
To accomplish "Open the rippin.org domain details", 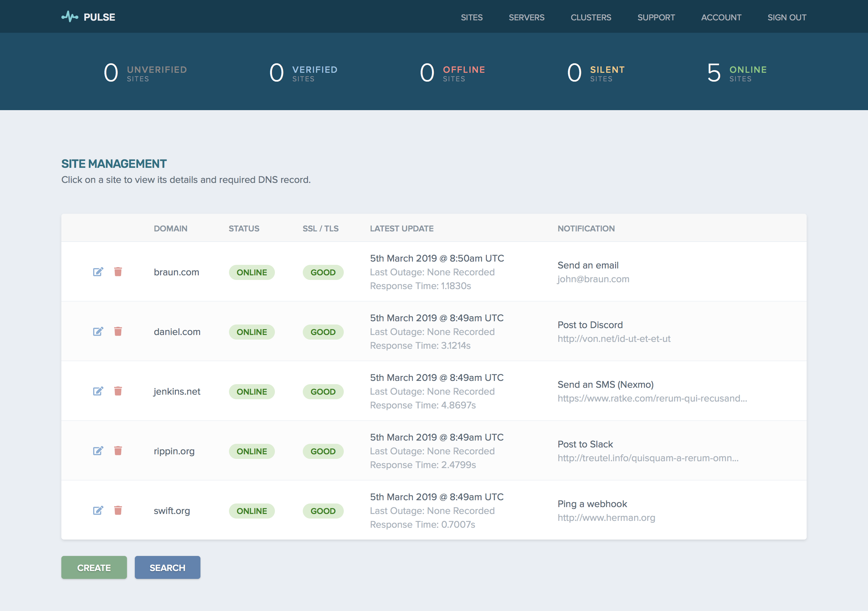I will [x=174, y=451].
